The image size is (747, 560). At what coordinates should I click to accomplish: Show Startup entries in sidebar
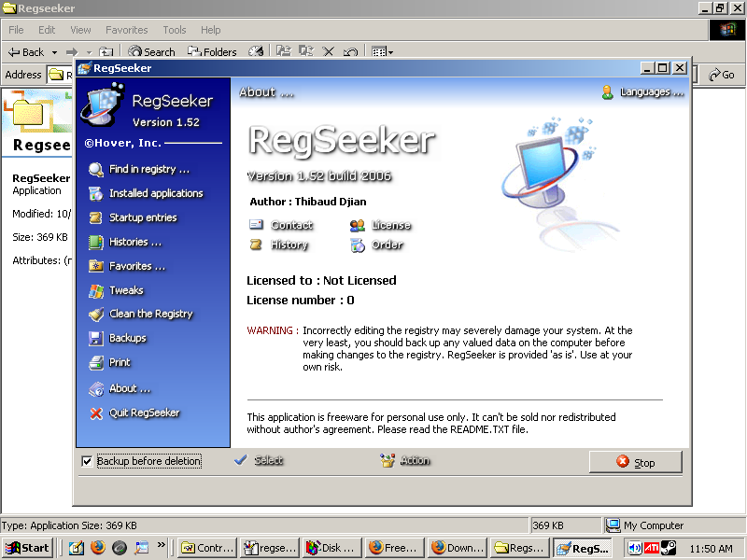tap(142, 217)
